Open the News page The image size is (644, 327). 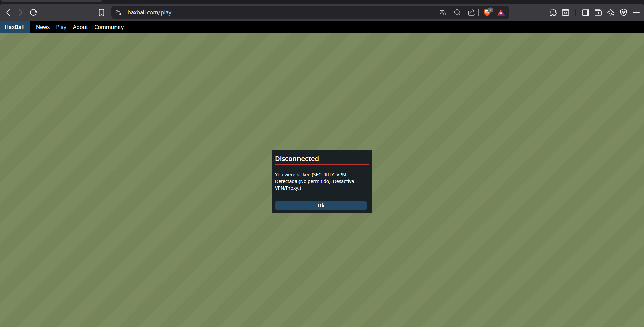tap(43, 27)
